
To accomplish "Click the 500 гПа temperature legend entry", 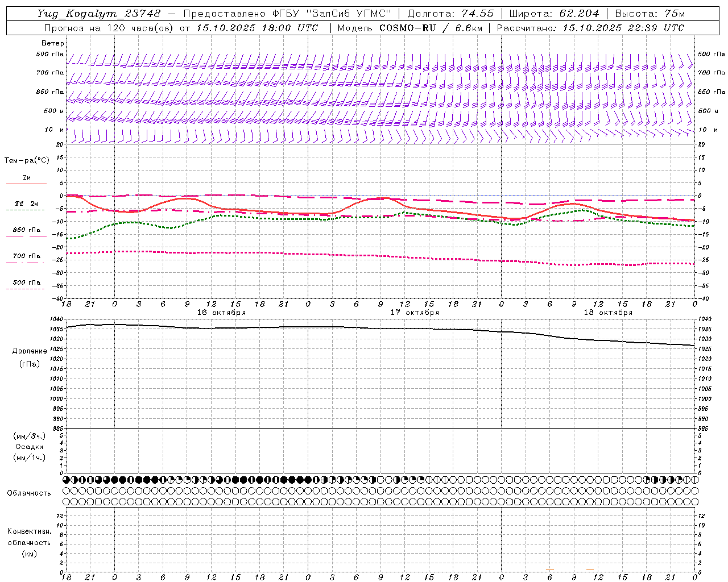I will (x=27, y=282).
